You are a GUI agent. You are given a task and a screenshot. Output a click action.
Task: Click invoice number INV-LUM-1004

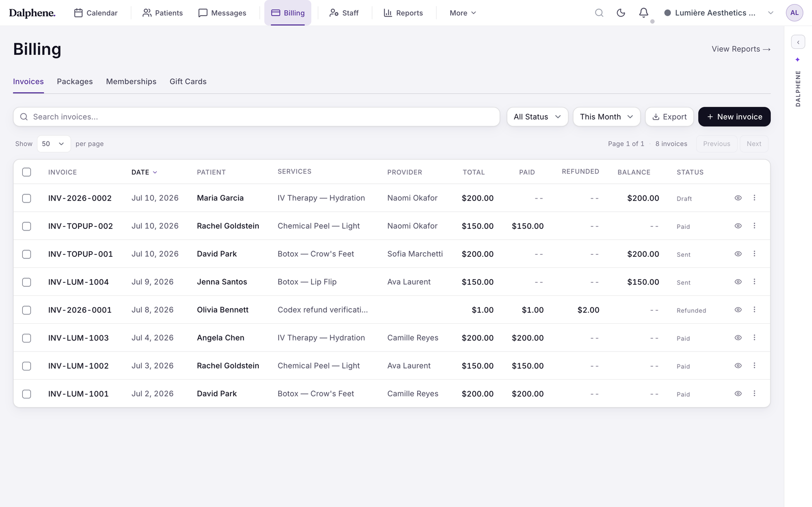pos(78,282)
